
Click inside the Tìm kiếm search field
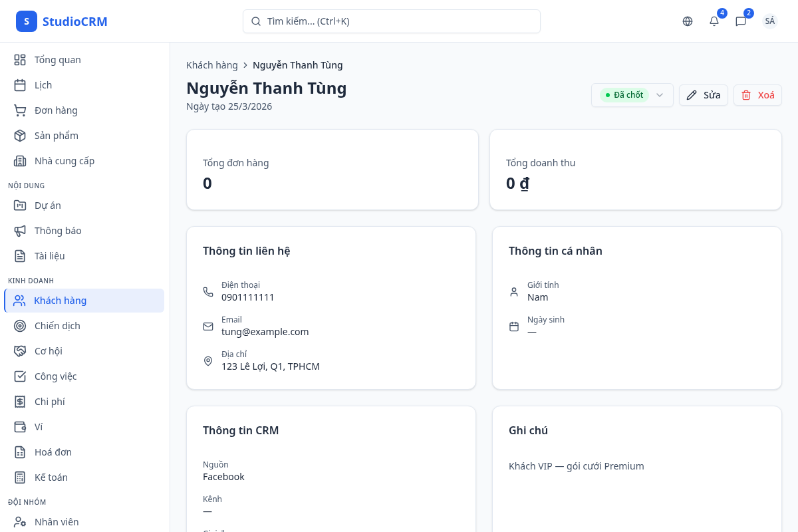click(x=391, y=21)
